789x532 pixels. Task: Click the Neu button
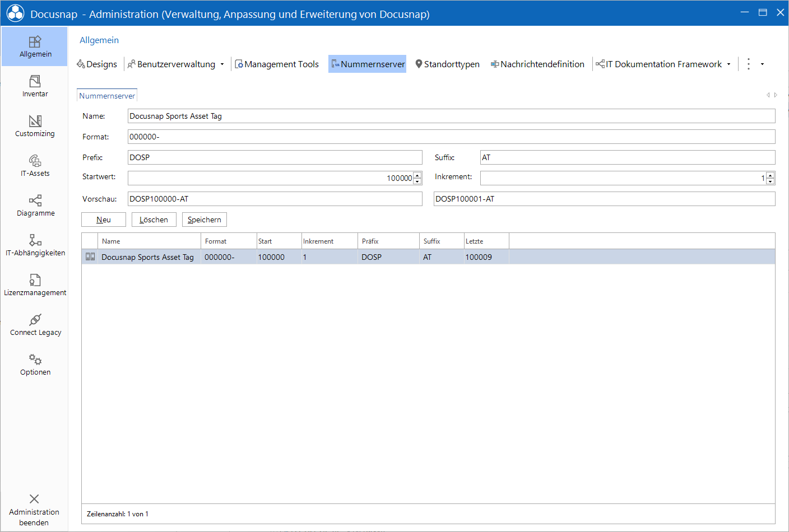(104, 220)
